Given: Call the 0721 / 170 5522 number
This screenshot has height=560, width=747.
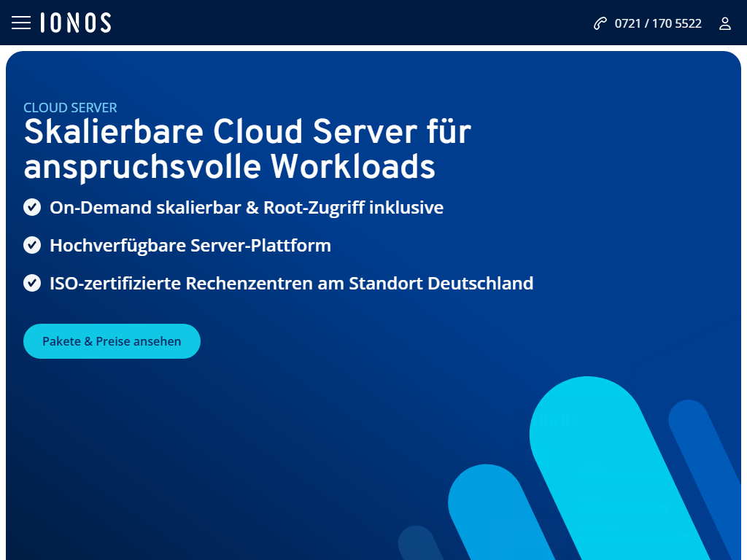Looking at the screenshot, I should pyautogui.click(x=658, y=23).
